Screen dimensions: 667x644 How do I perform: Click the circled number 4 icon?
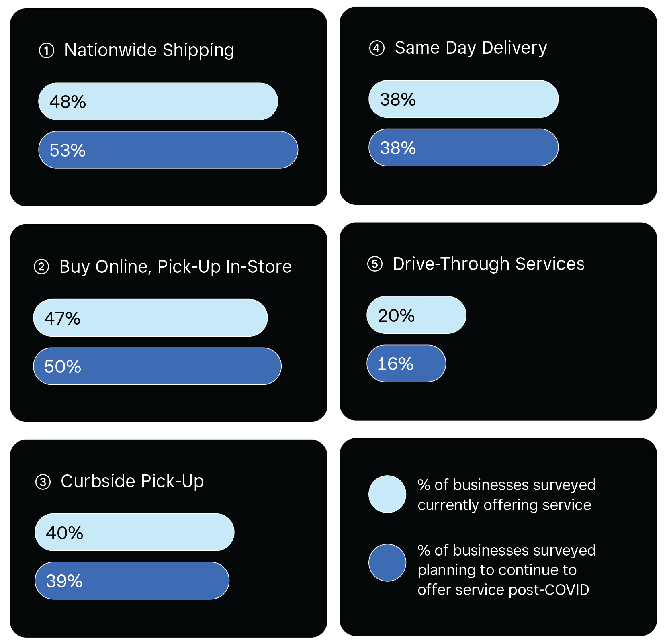click(377, 49)
